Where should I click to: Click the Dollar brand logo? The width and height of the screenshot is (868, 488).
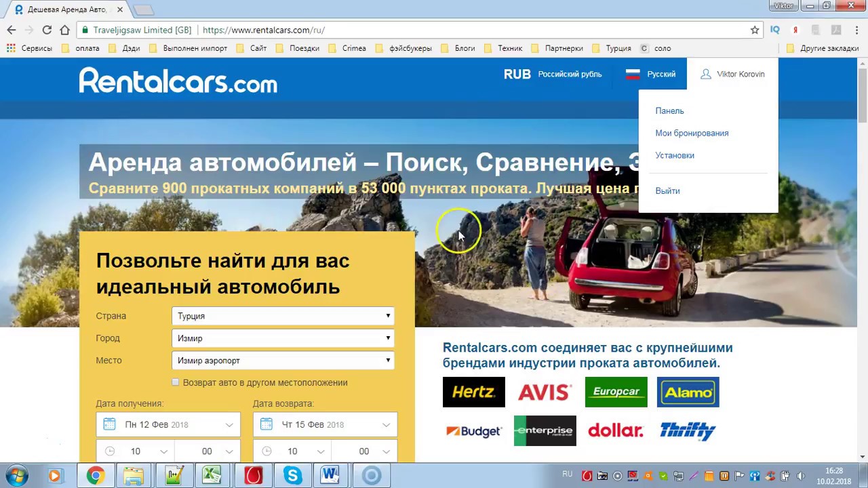click(616, 431)
